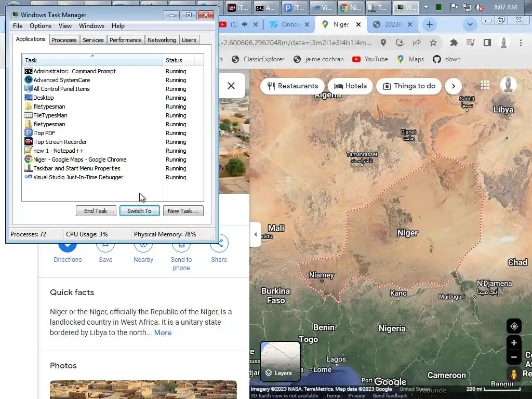This screenshot has height=399, width=532.
Task: Collapse the side panel arrow on map edge
Action: click(x=256, y=234)
